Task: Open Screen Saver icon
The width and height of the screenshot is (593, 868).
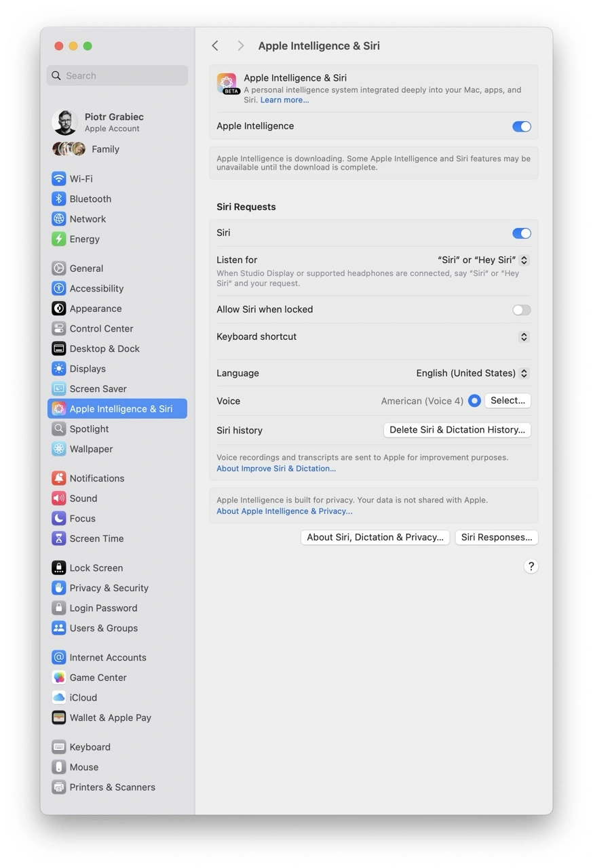Action: point(59,389)
